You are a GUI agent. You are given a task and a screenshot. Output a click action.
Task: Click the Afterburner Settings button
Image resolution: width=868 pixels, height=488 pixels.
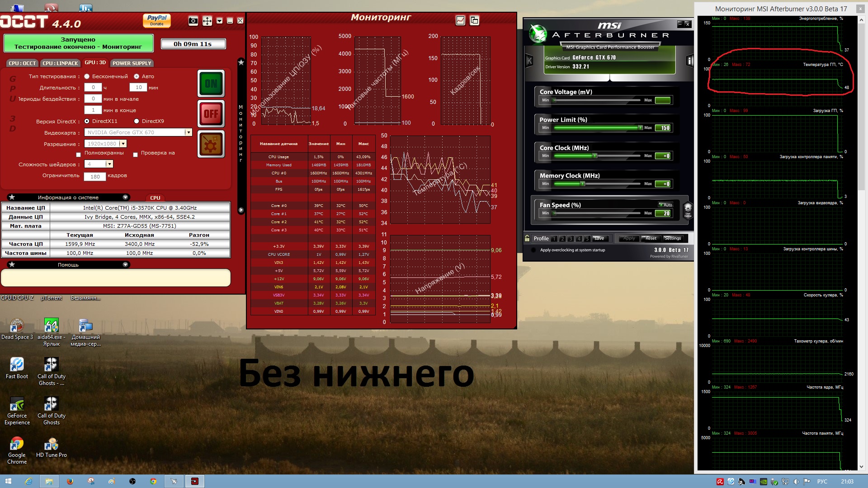[x=672, y=238]
